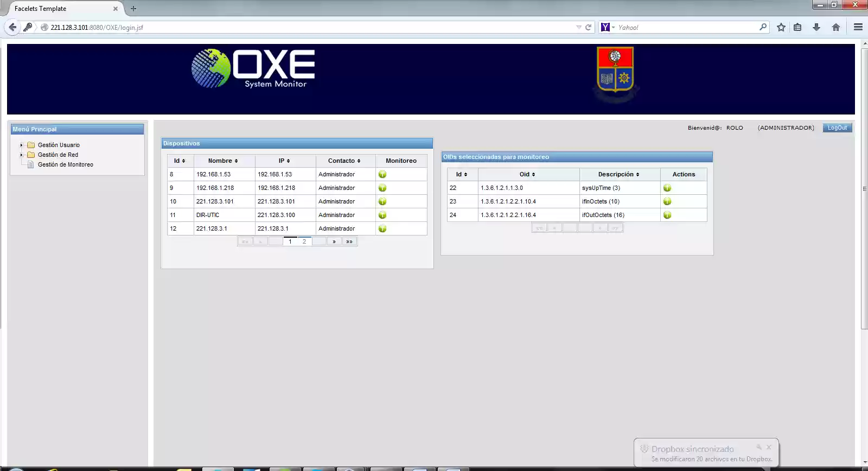Dismiss the Dropbox notification
The height and width of the screenshot is (471, 868).
coord(769,447)
